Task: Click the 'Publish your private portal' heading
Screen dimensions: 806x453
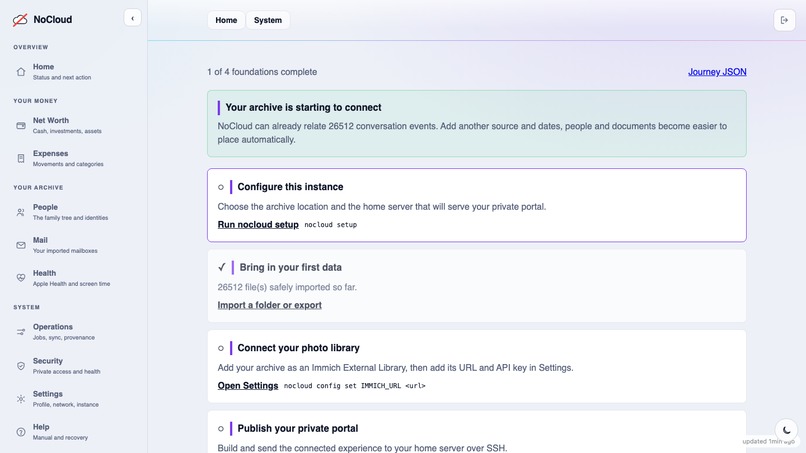Action: (x=298, y=428)
